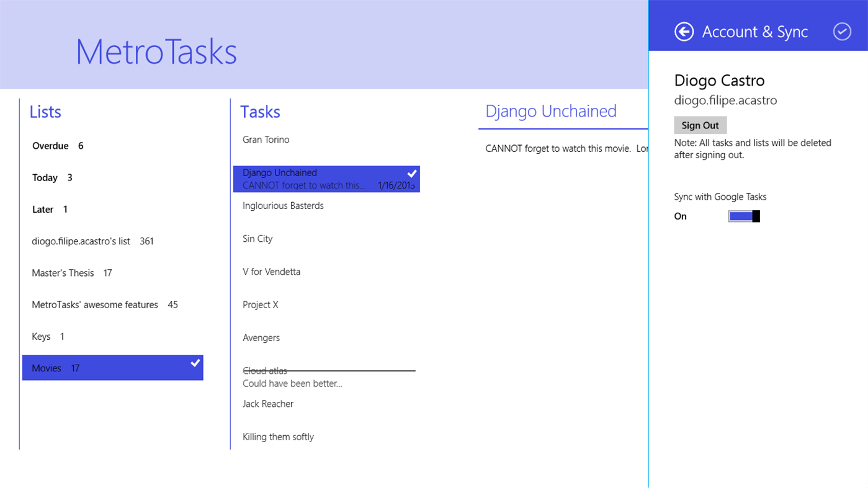Click the back arrow in Account & Sync
868x488 pixels.
pyautogui.click(x=683, y=31)
